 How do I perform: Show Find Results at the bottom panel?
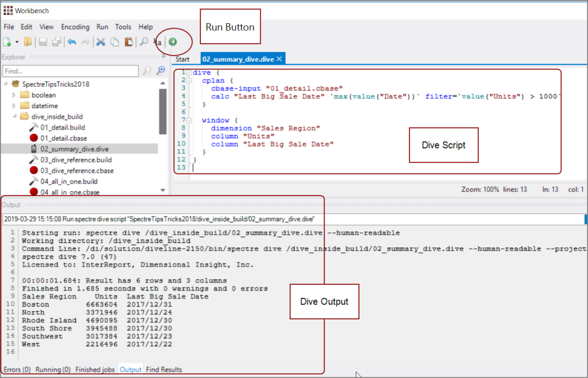point(164,369)
